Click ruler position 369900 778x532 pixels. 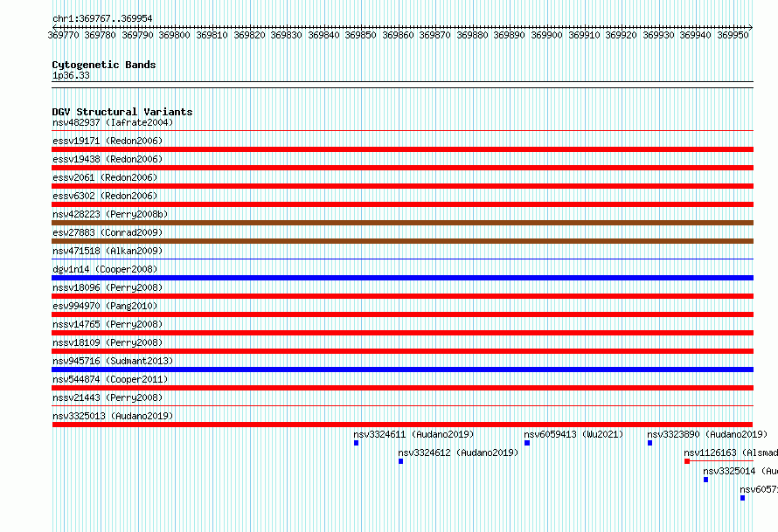546,35
